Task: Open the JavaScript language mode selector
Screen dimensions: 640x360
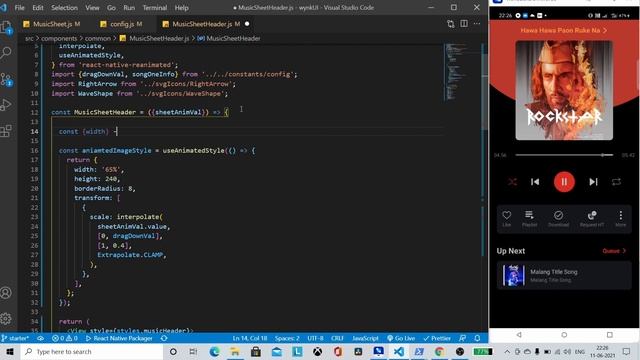Action: coord(365,338)
